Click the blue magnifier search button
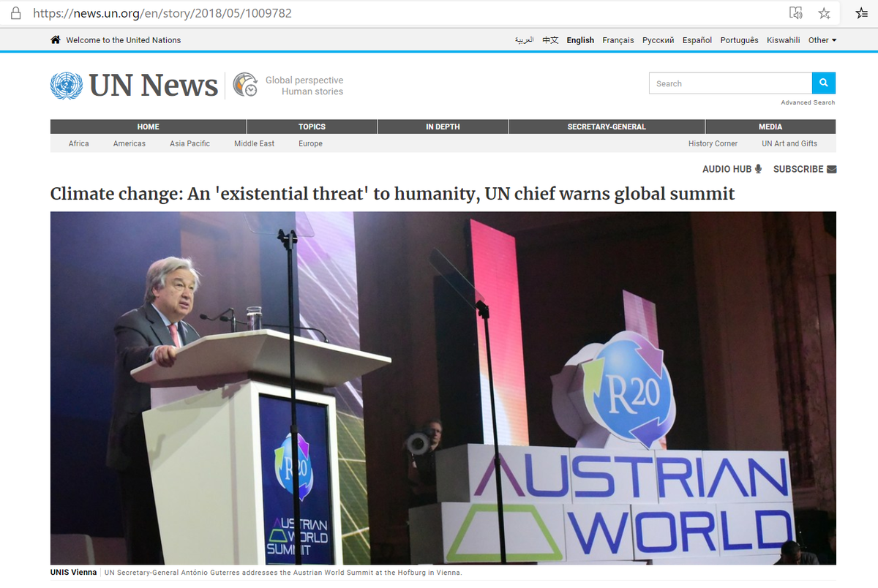Screen dimensions: 878x588 click(x=824, y=83)
